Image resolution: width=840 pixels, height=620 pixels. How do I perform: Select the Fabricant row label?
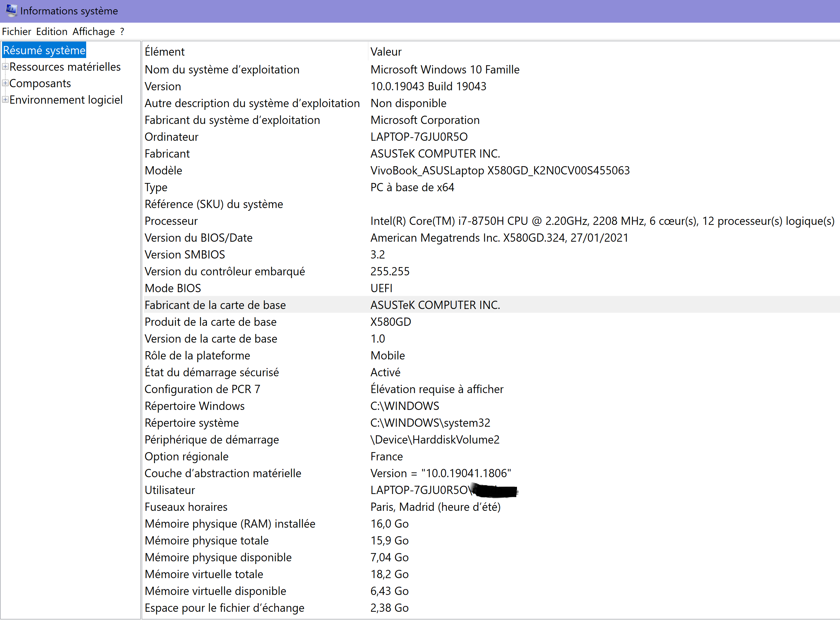pos(167,154)
